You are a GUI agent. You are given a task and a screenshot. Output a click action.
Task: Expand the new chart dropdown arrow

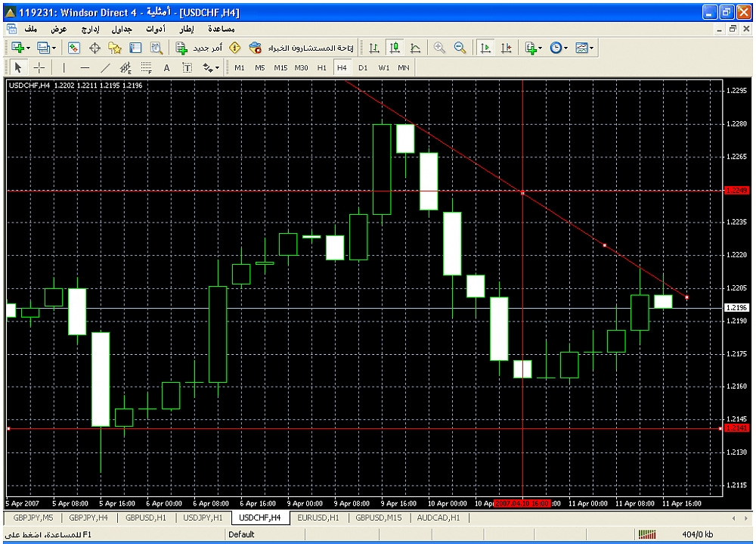click(28, 48)
